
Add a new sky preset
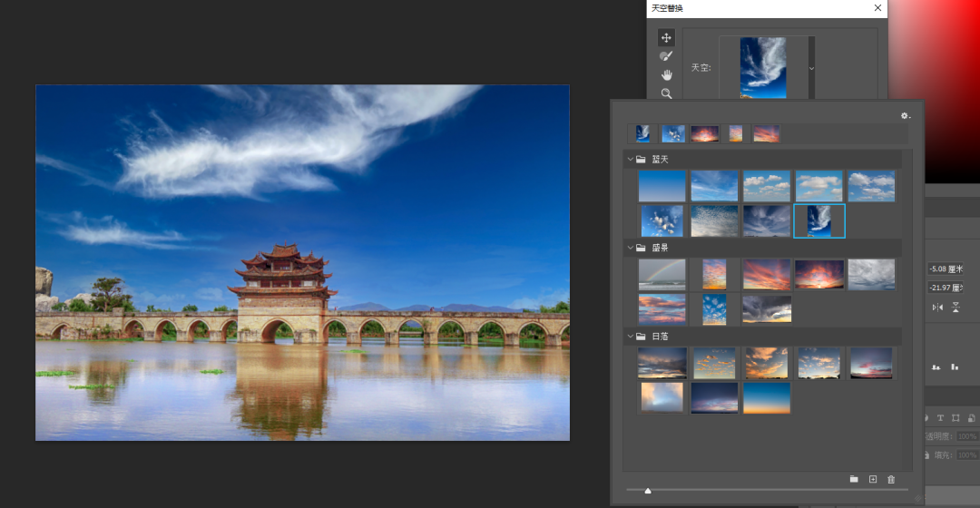pos(873,479)
